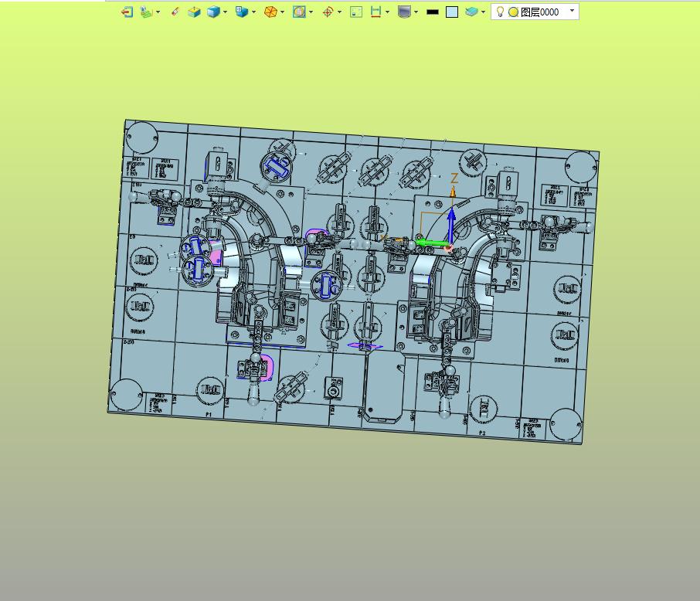
Task: Click the green square snap icon
Action: click(x=356, y=12)
